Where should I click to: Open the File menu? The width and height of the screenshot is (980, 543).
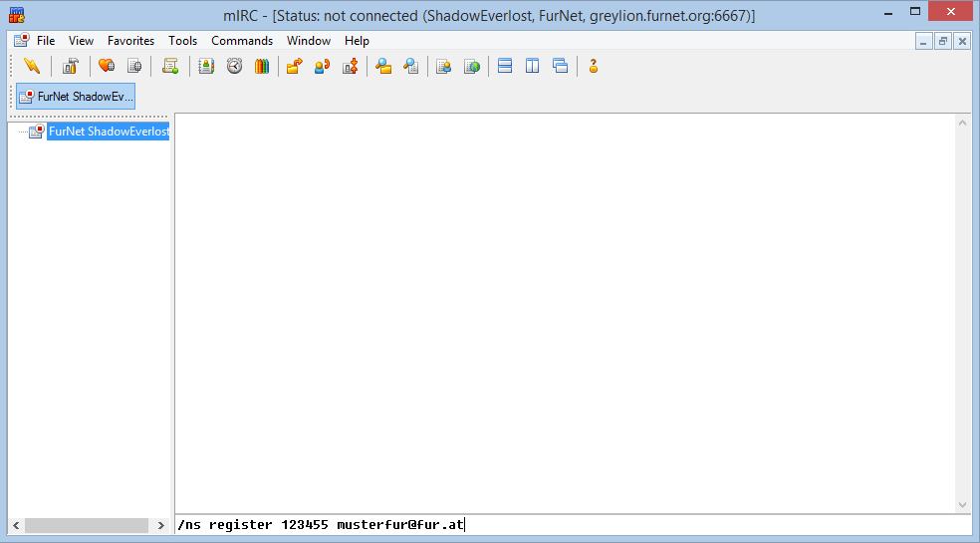click(46, 41)
